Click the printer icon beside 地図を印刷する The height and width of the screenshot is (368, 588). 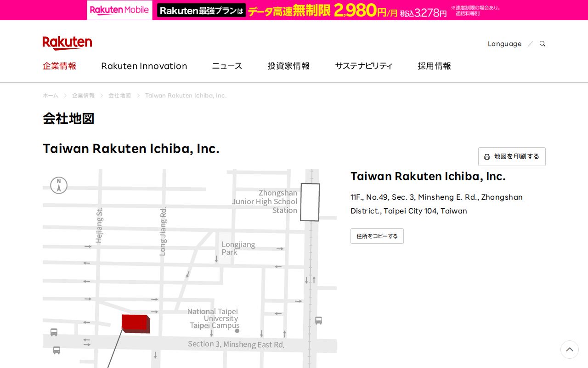(x=487, y=156)
